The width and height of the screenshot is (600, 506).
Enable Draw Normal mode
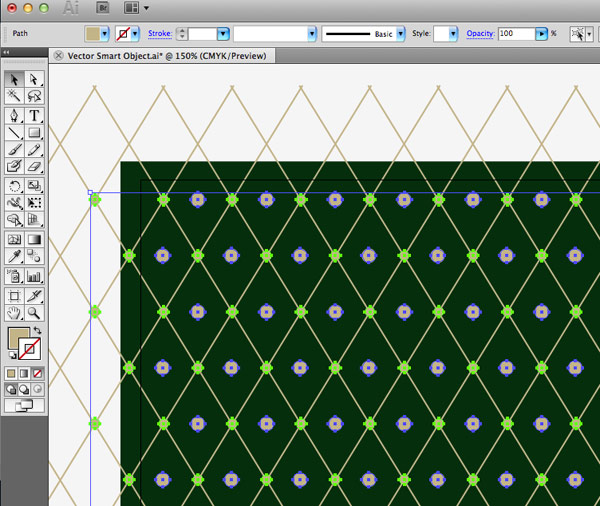click(11, 389)
